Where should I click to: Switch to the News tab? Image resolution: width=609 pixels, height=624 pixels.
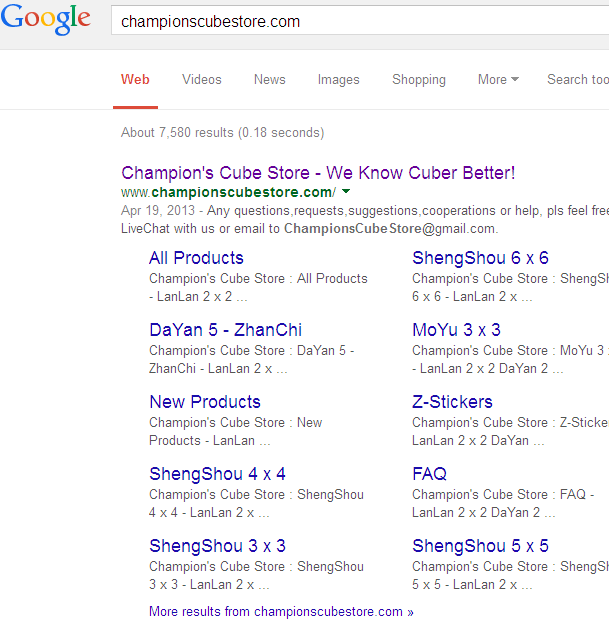269,79
